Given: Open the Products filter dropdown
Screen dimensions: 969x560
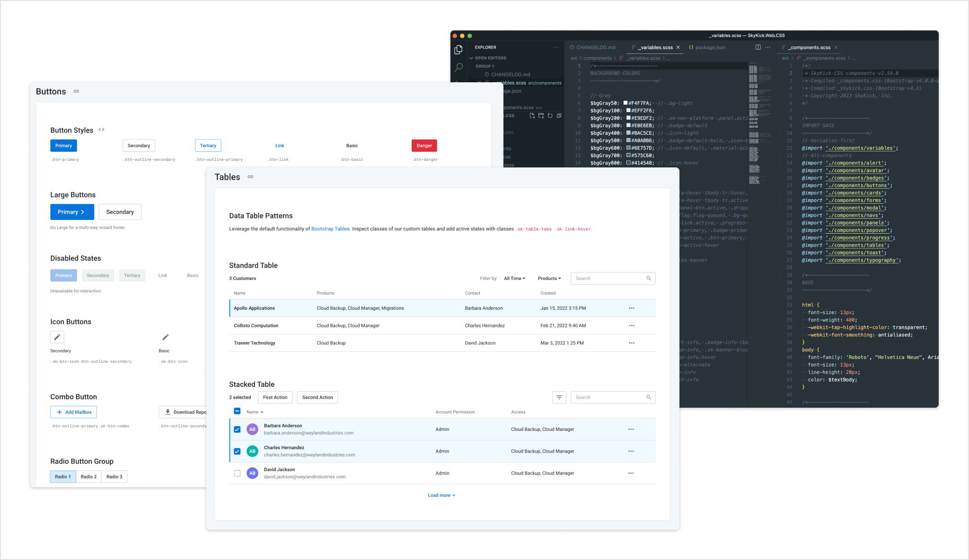Looking at the screenshot, I should click(x=549, y=278).
